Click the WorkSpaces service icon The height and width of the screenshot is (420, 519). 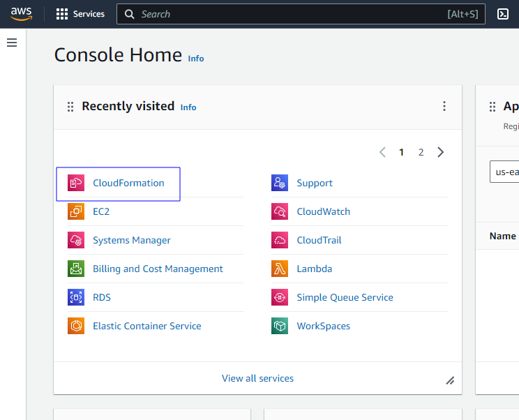point(280,326)
